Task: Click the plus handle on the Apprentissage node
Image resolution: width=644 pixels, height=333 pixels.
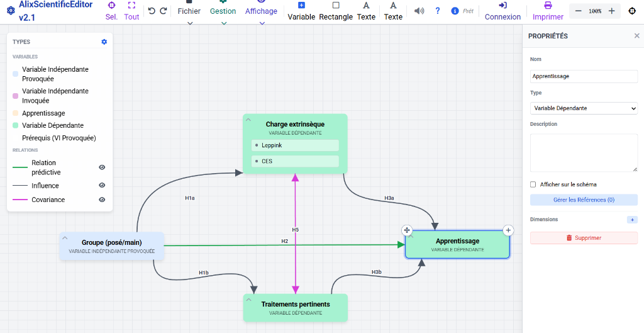Action: tap(508, 230)
